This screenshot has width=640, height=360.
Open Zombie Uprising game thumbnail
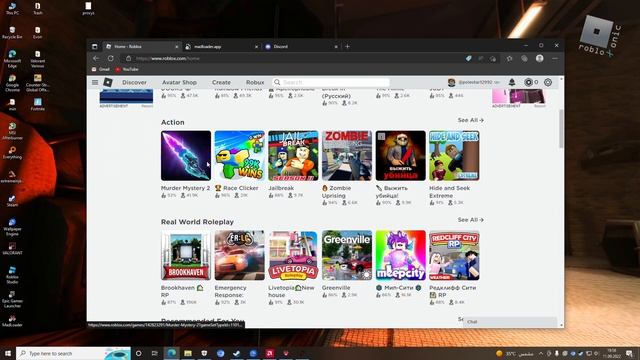(347, 156)
